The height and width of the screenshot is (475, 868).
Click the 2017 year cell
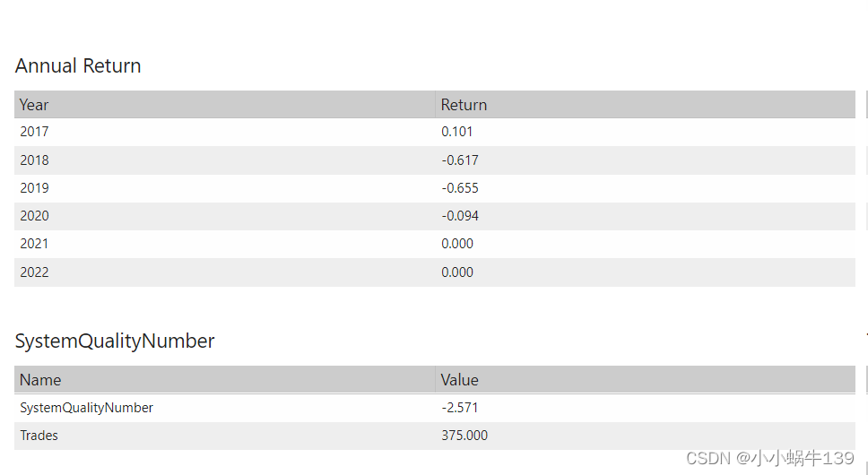point(34,132)
